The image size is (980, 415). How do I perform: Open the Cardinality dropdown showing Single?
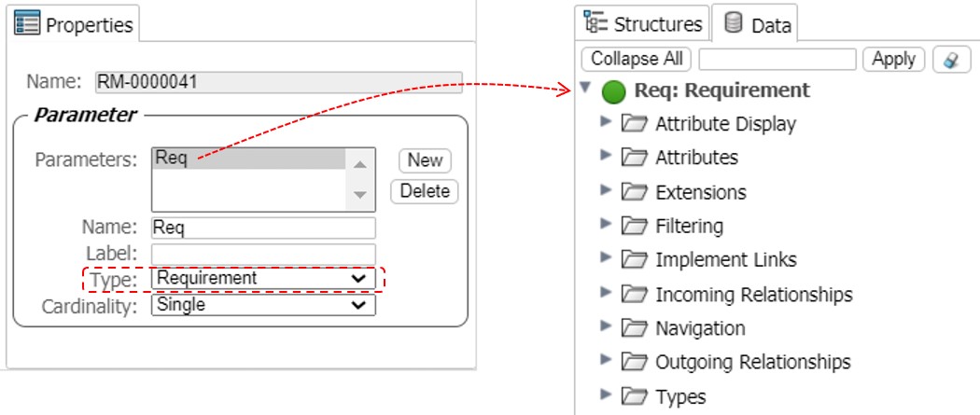pos(262,305)
